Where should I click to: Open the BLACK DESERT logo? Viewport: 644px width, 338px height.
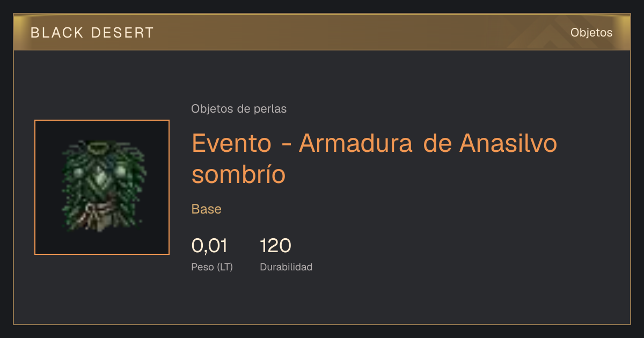point(92,33)
